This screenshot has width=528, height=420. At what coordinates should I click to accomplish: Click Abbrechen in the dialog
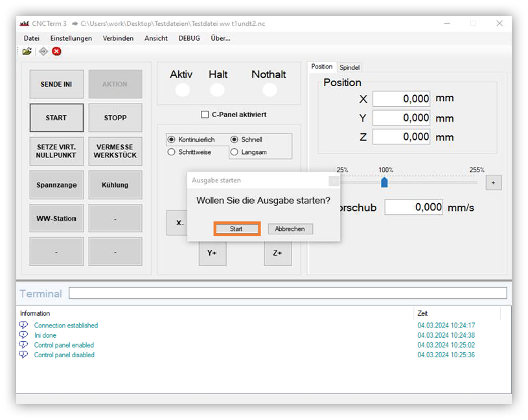pos(290,229)
